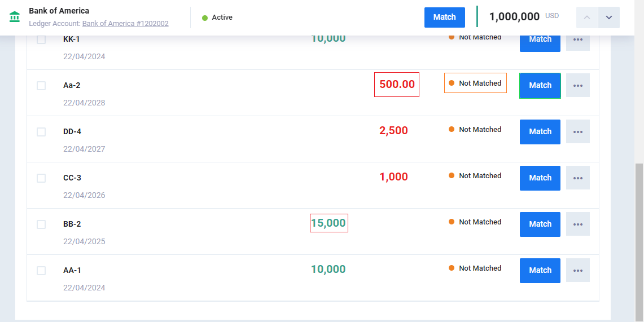Enable the CC-3 row checkbox
The width and height of the screenshot is (644, 322).
[x=41, y=178]
